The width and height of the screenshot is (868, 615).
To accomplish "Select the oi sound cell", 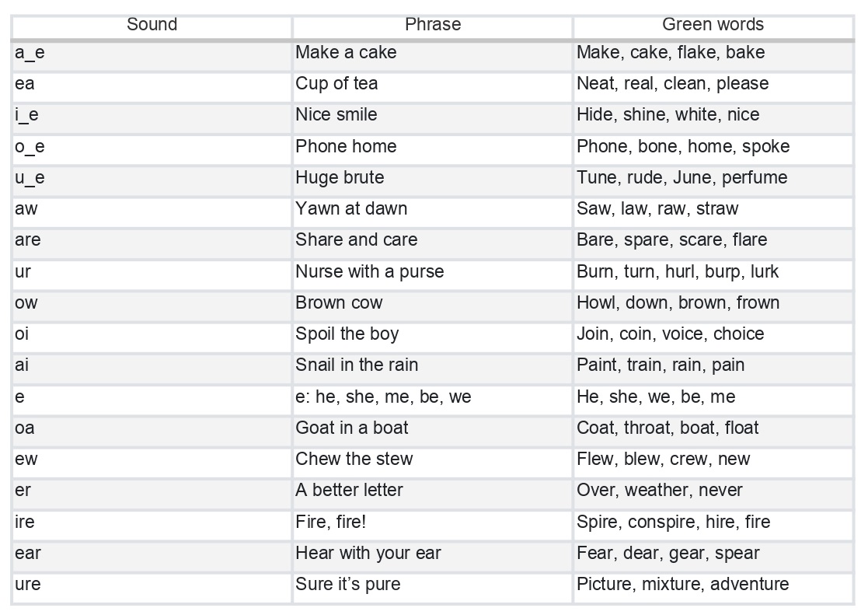I will point(152,334).
